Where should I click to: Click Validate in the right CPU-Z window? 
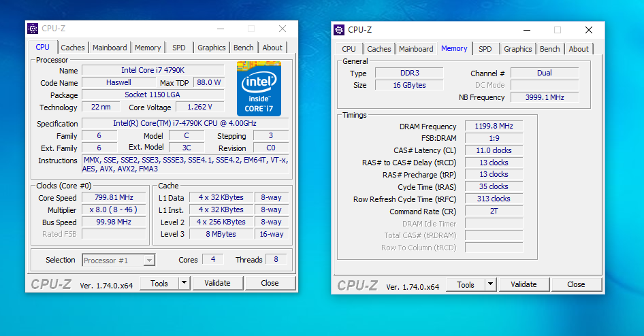coord(524,284)
